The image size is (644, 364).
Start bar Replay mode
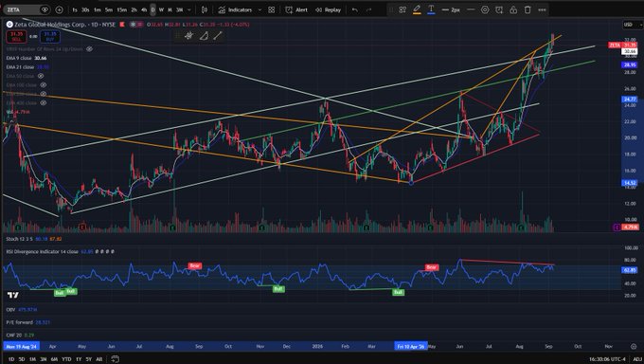point(329,9)
